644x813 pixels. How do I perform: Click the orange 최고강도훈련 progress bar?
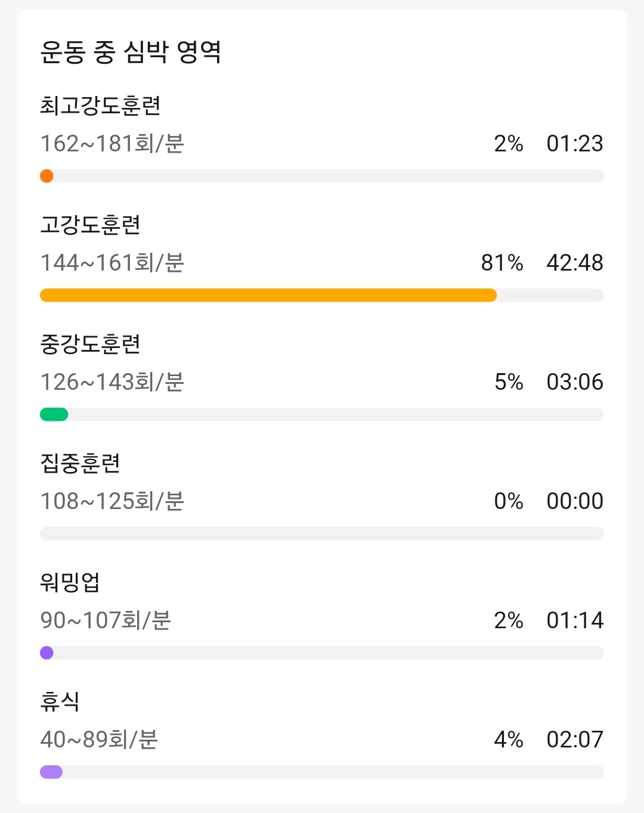[x=322, y=176]
